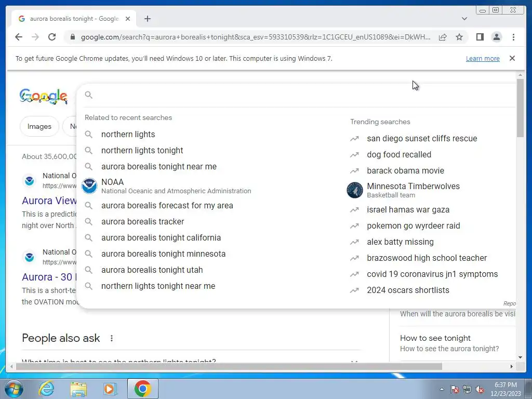Open the side panel icon

tap(480, 37)
